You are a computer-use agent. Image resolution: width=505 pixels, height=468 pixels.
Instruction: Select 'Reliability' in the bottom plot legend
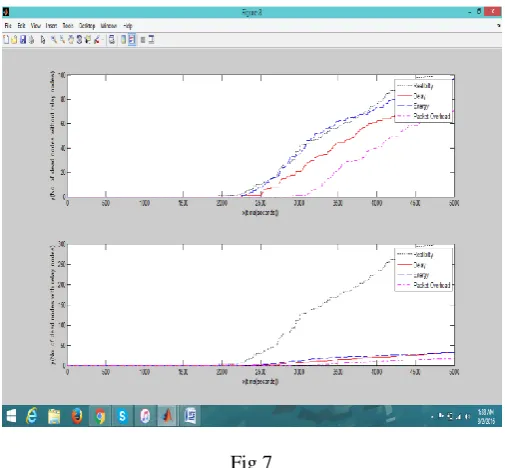[x=423, y=255]
